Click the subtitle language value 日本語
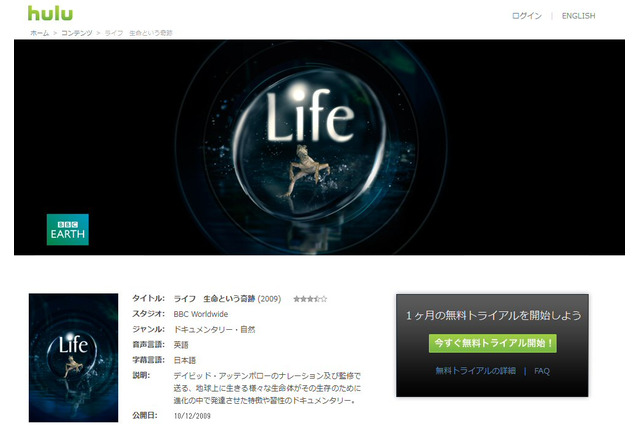The height and width of the screenshot is (426, 640). tap(184, 360)
